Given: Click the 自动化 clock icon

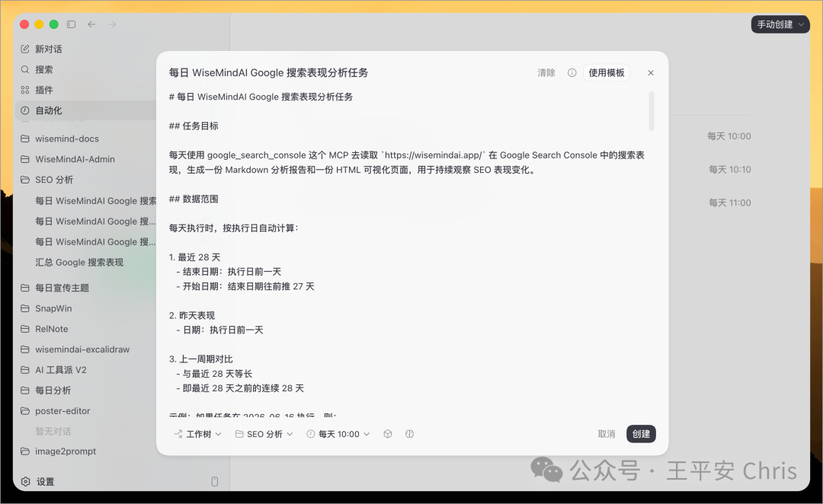Looking at the screenshot, I should (x=24, y=110).
